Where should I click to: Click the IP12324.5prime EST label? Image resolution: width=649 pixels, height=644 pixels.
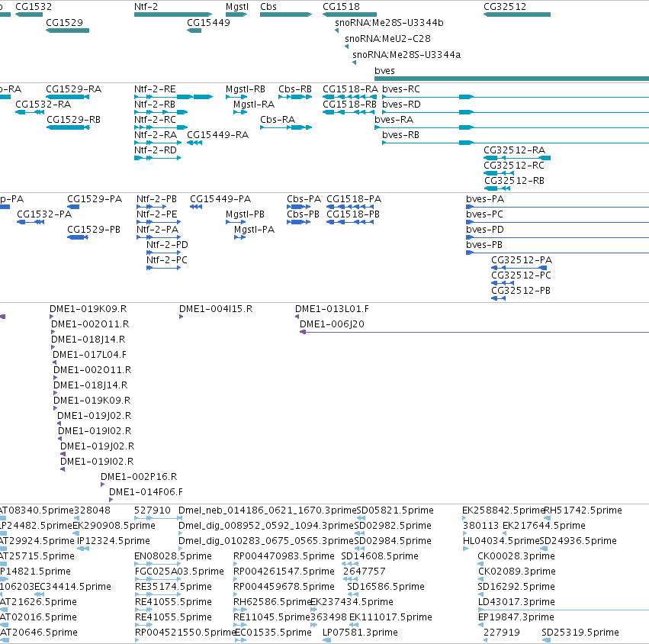[x=114, y=540]
